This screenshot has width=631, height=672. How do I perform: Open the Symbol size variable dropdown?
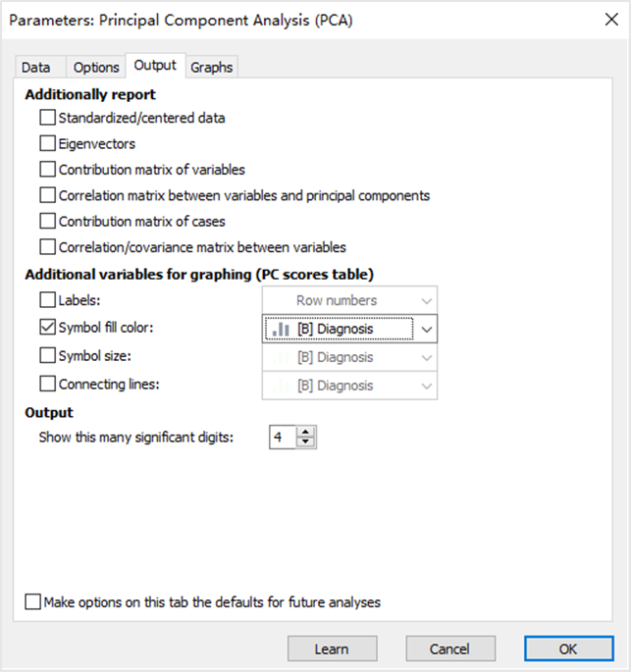tap(425, 358)
